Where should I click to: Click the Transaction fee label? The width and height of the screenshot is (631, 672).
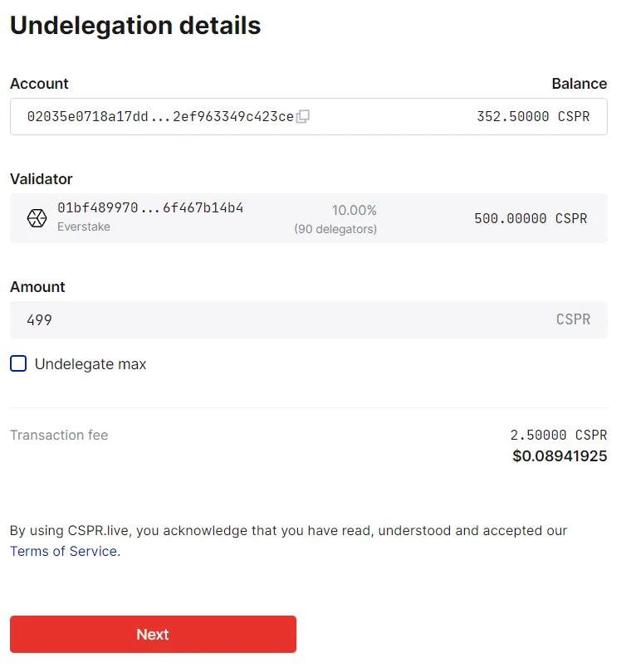[x=58, y=435]
